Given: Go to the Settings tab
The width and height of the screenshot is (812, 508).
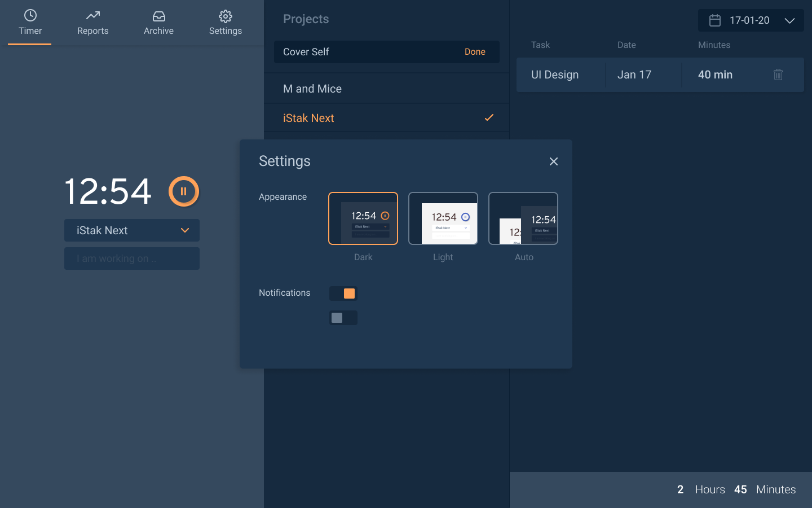Looking at the screenshot, I should click(226, 23).
